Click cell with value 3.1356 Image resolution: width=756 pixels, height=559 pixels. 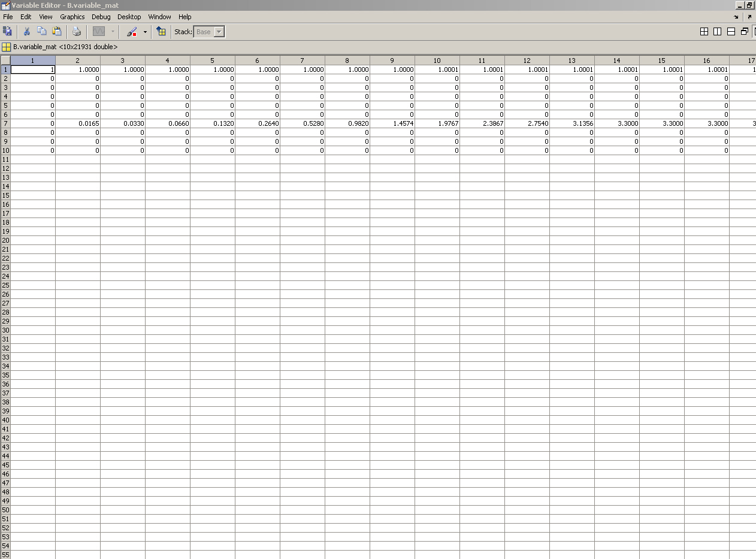coord(572,123)
